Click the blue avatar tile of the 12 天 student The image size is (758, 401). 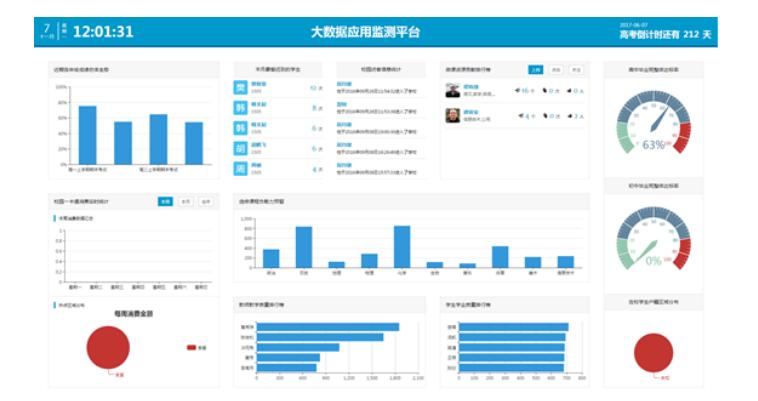(240, 87)
